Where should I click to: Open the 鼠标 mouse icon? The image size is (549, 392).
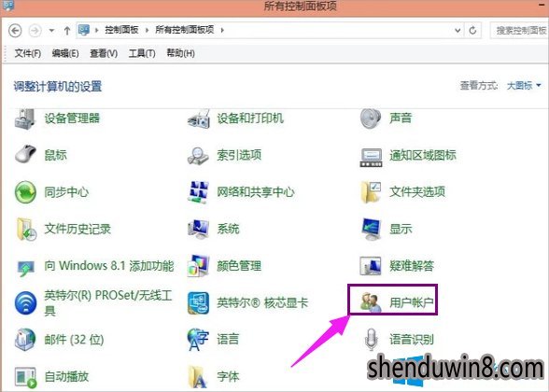(x=25, y=154)
